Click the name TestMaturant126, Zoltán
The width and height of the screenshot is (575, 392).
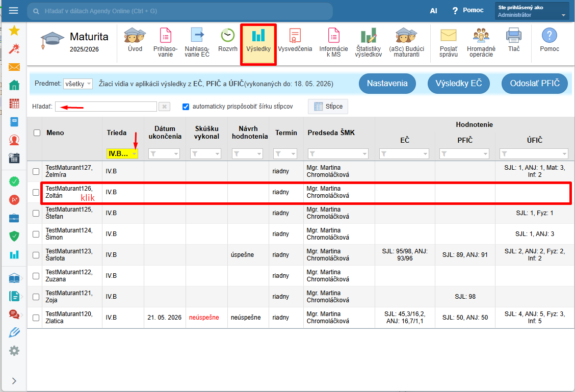(x=69, y=192)
